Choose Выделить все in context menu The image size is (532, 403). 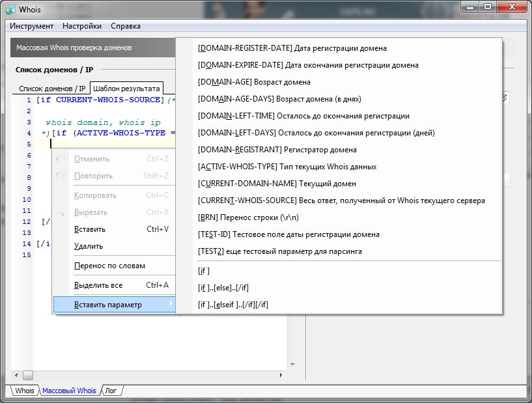click(98, 285)
